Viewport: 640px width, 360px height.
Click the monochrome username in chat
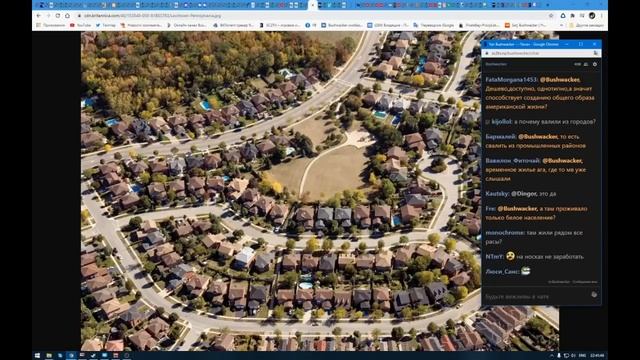click(504, 233)
